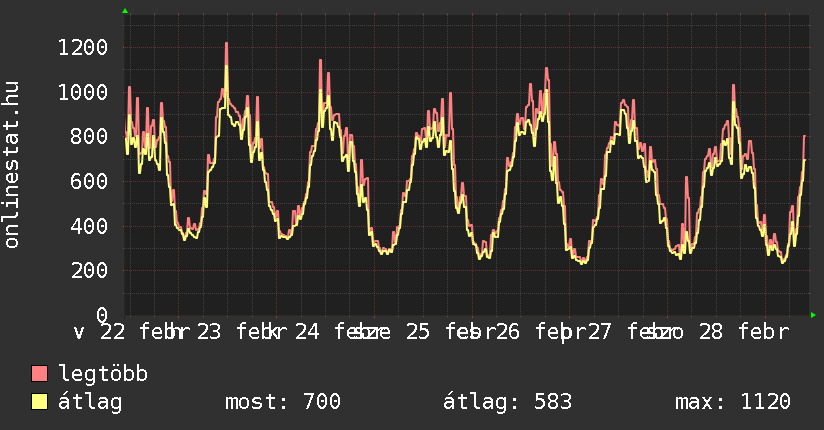824x430 pixels.
Task: Click the 200 y-axis tick label
Action: (x=90, y=270)
